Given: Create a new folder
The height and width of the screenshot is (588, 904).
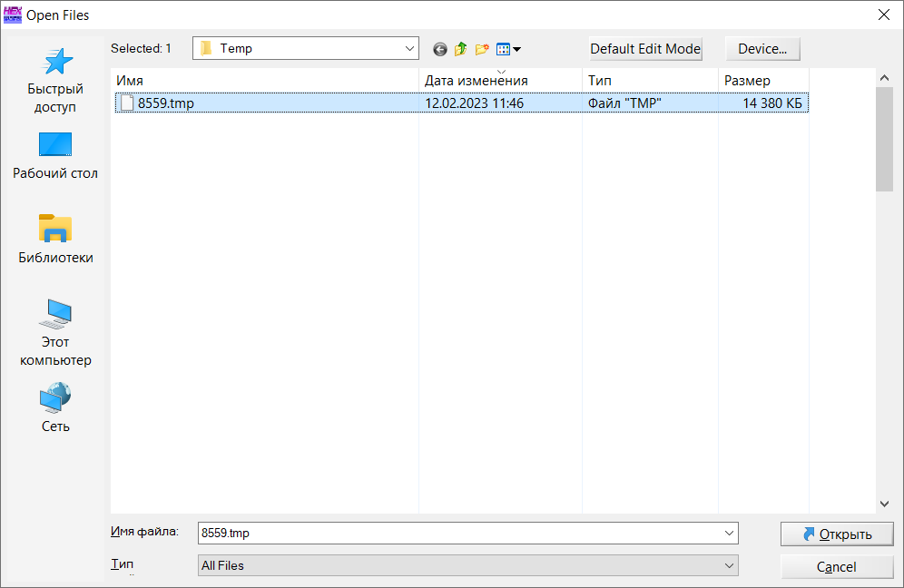Looking at the screenshot, I should (482, 49).
